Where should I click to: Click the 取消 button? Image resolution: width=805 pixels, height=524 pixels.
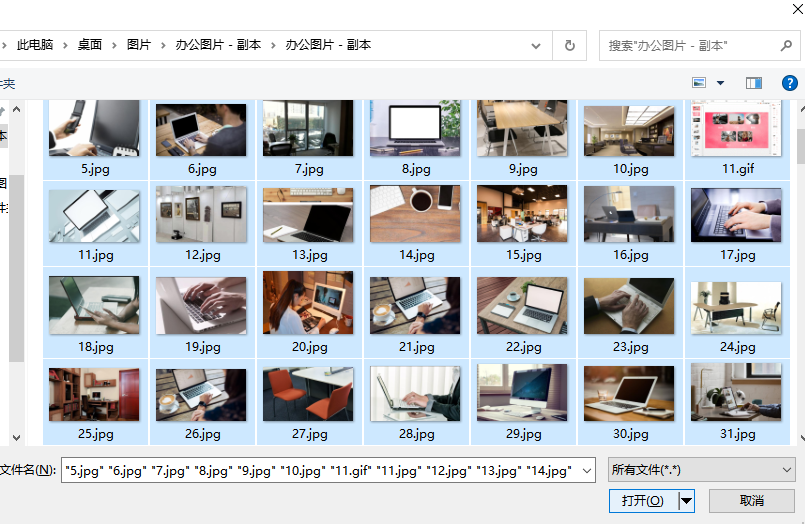point(752,500)
